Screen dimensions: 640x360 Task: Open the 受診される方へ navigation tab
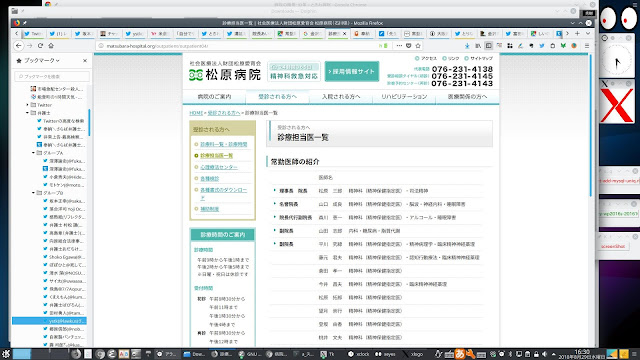point(278,97)
